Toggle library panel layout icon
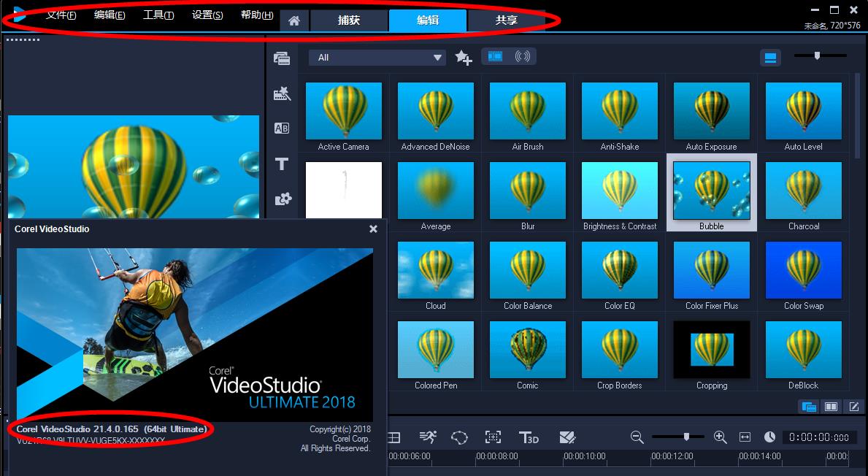The image size is (868, 476). point(770,58)
